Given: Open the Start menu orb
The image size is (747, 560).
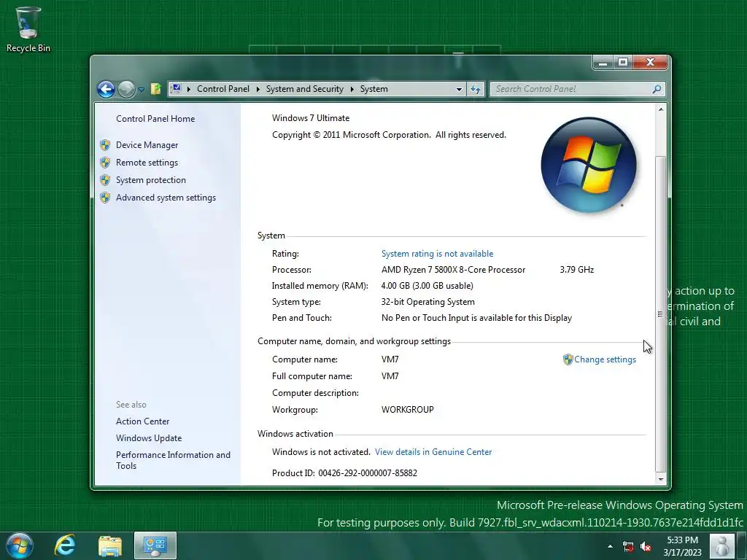Looking at the screenshot, I should (20, 545).
